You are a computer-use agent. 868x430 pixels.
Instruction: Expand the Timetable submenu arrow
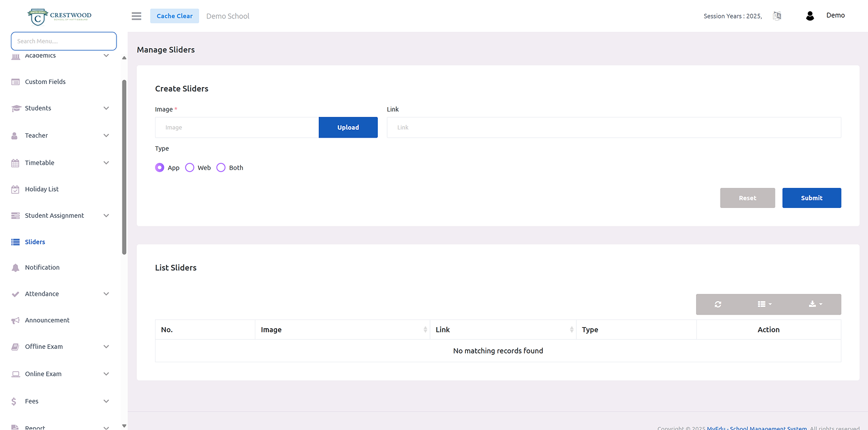coord(106,163)
